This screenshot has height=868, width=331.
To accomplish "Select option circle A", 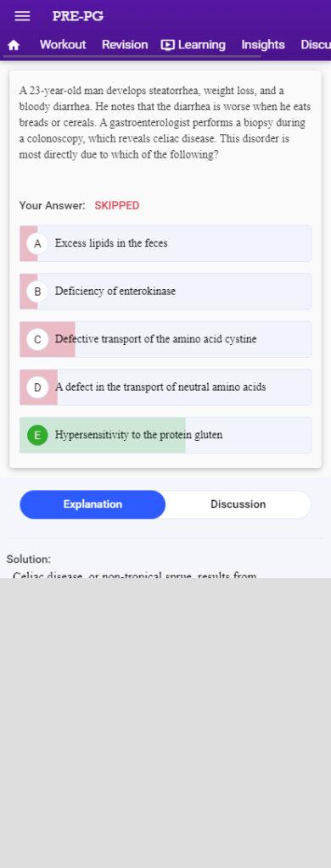I will tap(37, 243).
